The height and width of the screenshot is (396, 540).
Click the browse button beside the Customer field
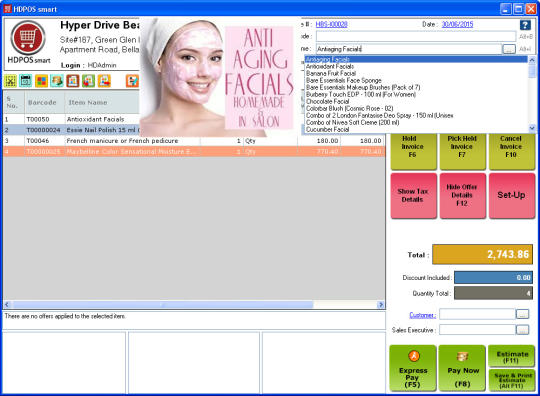pyautogui.click(x=522, y=314)
